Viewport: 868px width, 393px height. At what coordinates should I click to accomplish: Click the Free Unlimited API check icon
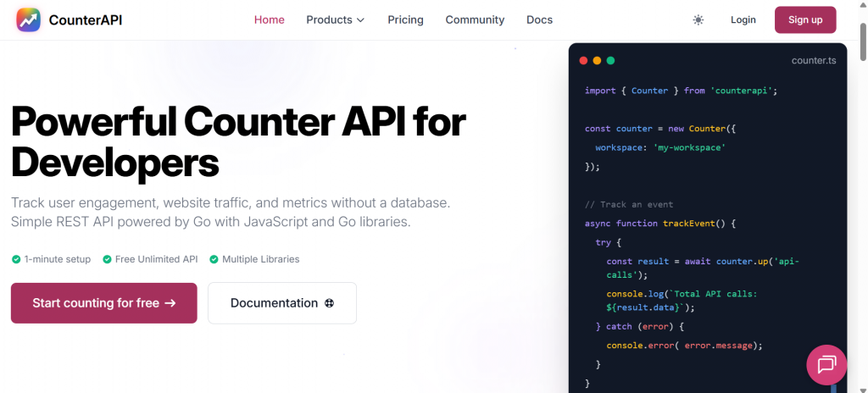click(x=107, y=259)
